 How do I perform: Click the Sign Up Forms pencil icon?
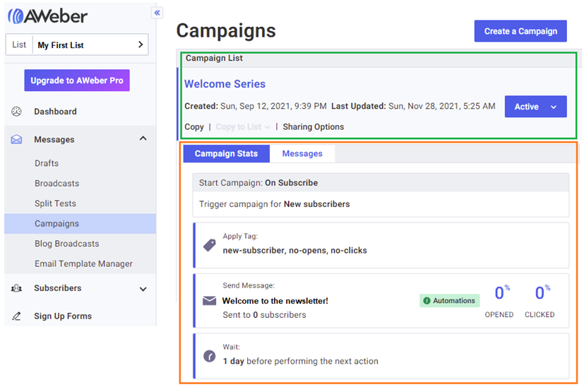click(16, 316)
